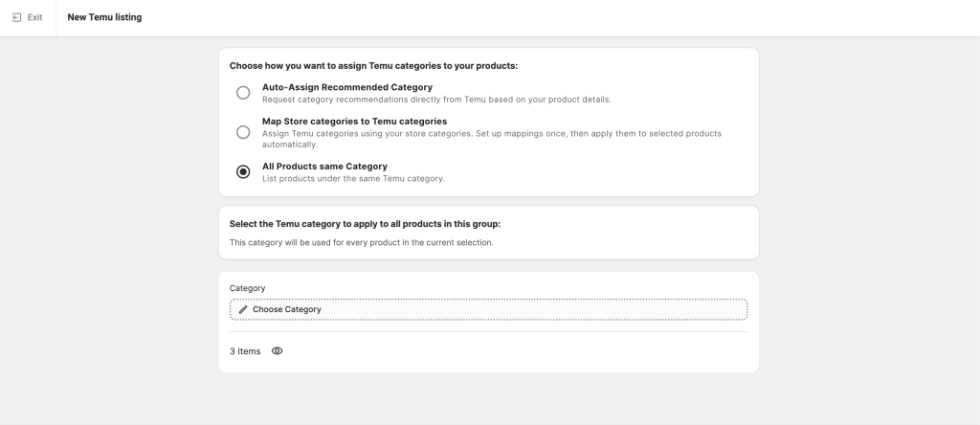This screenshot has height=425, width=980.
Task: Click 'List products under the same Temu category.' text
Action: pyautogui.click(x=354, y=178)
